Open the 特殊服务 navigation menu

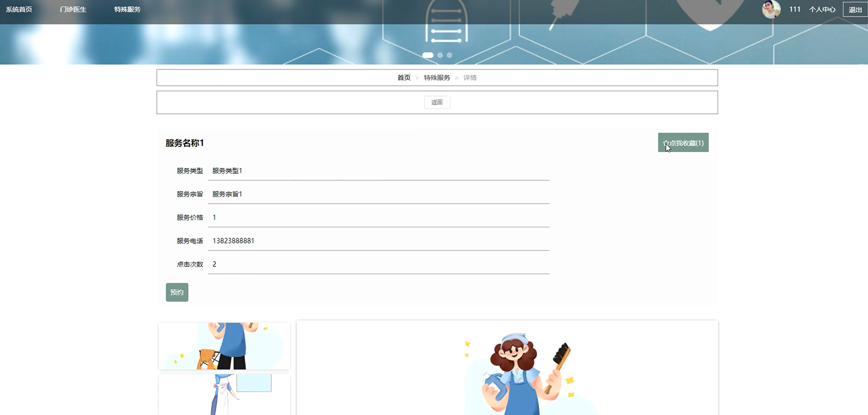127,9
